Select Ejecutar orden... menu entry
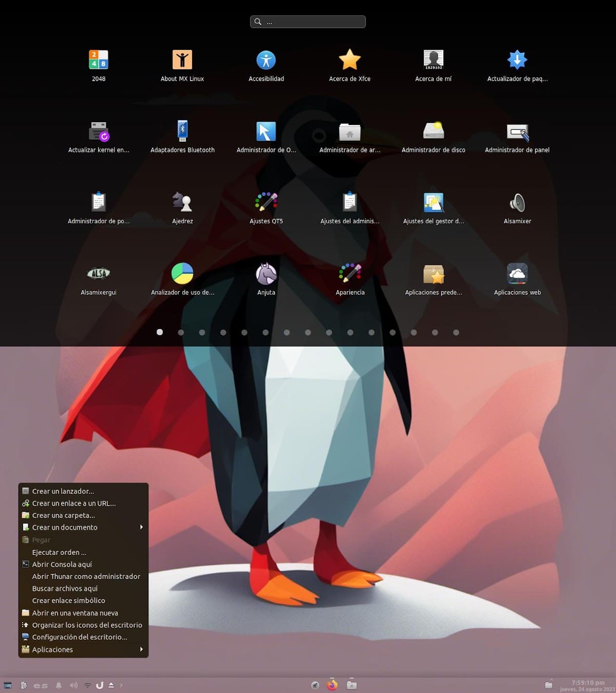Screen dimensions: 616x693 coord(83,552)
